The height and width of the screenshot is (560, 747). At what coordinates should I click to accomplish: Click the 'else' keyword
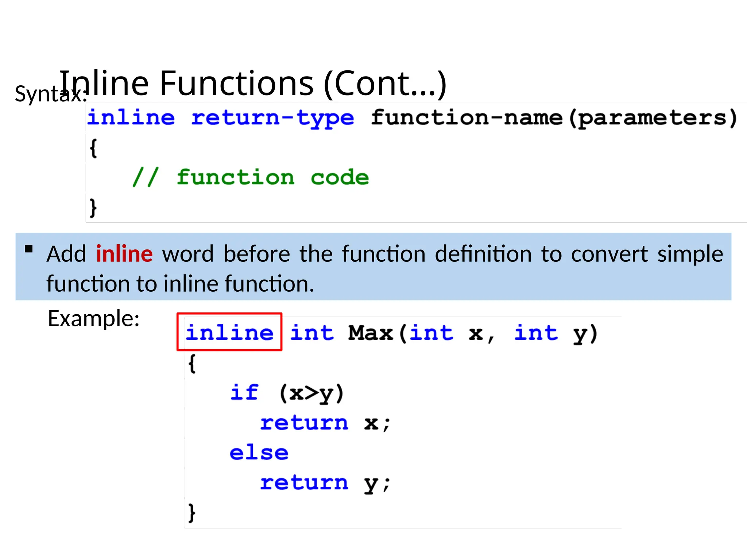[x=259, y=452]
